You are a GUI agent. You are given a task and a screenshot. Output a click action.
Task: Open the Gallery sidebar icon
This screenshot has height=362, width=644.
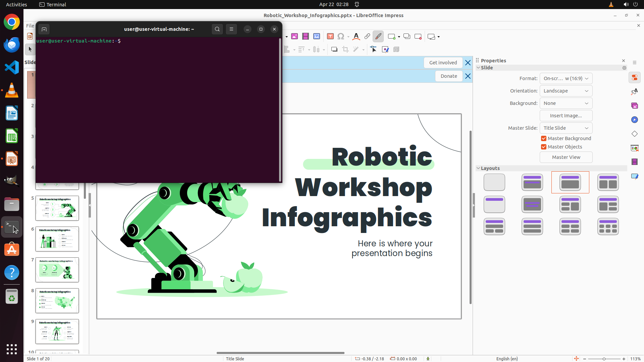634,106
